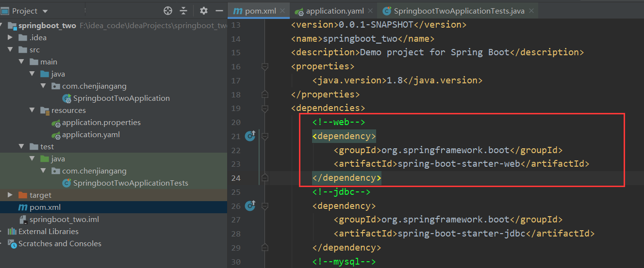Click the name springboot_two tag line

pyautogui.click(x=363, y=38)
